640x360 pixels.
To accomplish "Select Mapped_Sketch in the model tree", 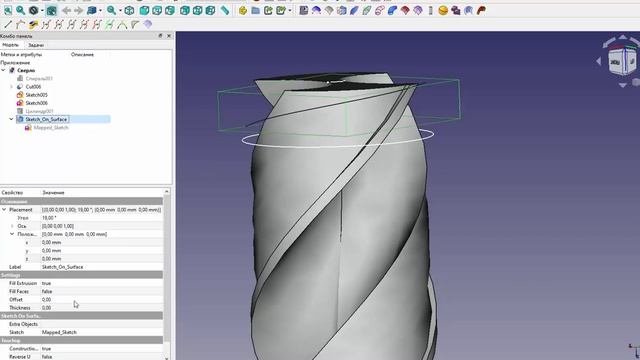I will click(x=51, y=127).
